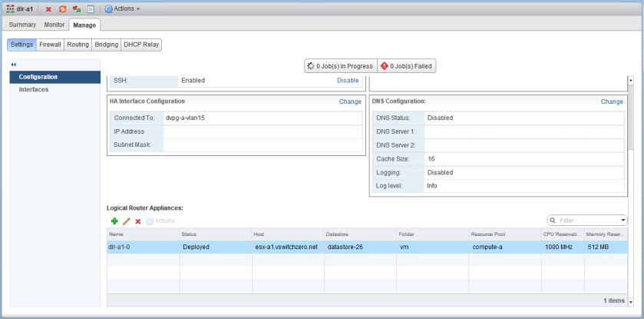Click the pencil edit appliance icon

pos(126,221)
